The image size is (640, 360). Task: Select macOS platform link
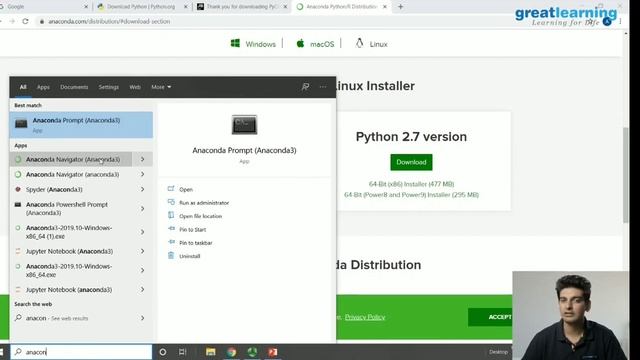(x=315, y=44)
